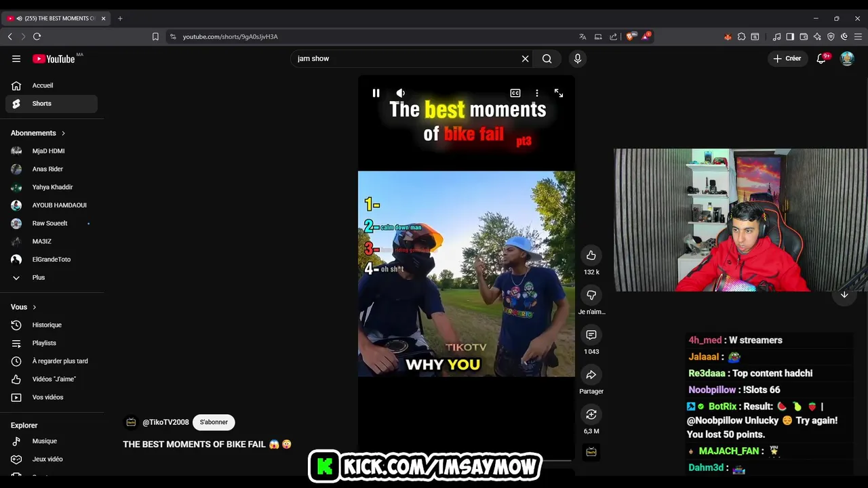
Task: Open the account avatar menu
Action: (847, 59)
